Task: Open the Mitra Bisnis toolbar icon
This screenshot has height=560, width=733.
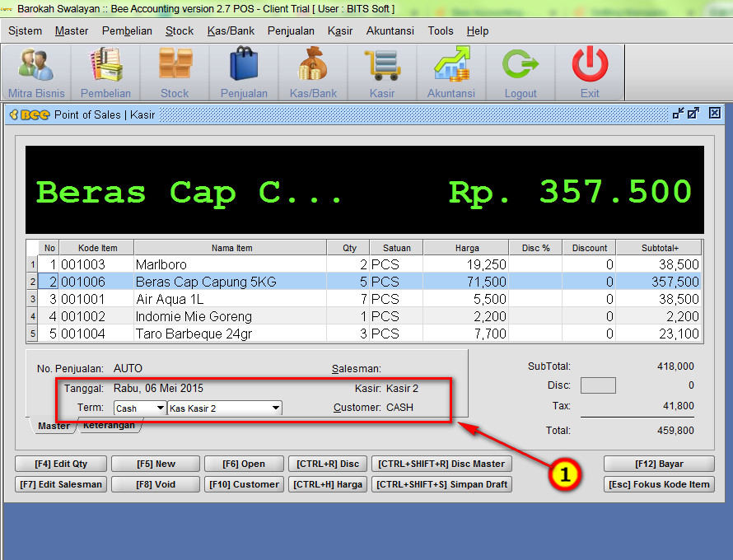Action: pyautogui.click(x=36, y=72)
